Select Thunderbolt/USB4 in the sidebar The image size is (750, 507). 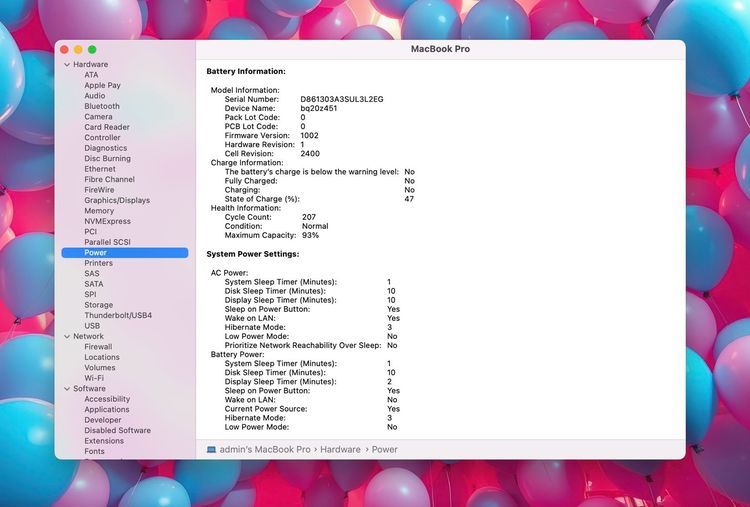(x=118, y=316)
